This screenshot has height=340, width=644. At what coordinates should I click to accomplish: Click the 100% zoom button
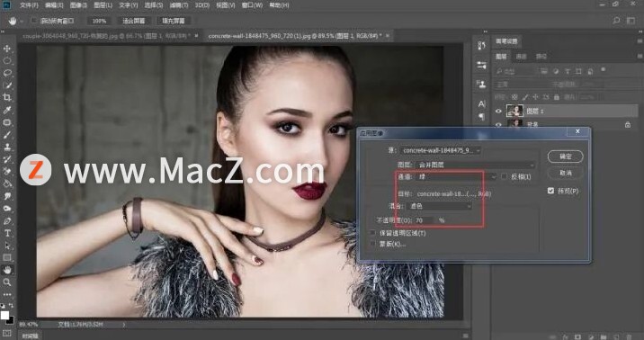(x=99, y=21)
